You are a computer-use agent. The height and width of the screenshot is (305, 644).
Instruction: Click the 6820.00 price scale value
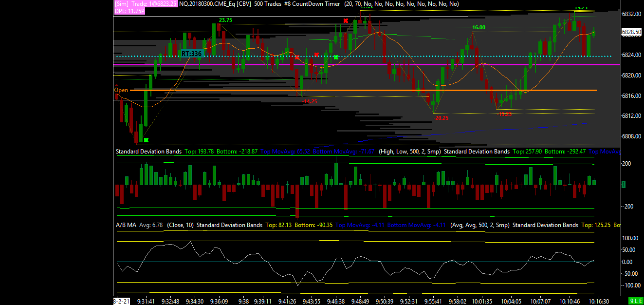pyautogui.click(x=631, y=76)
